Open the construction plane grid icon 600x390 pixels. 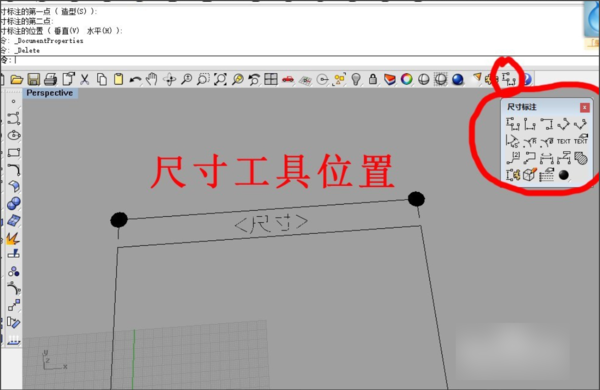click(305, 80)
